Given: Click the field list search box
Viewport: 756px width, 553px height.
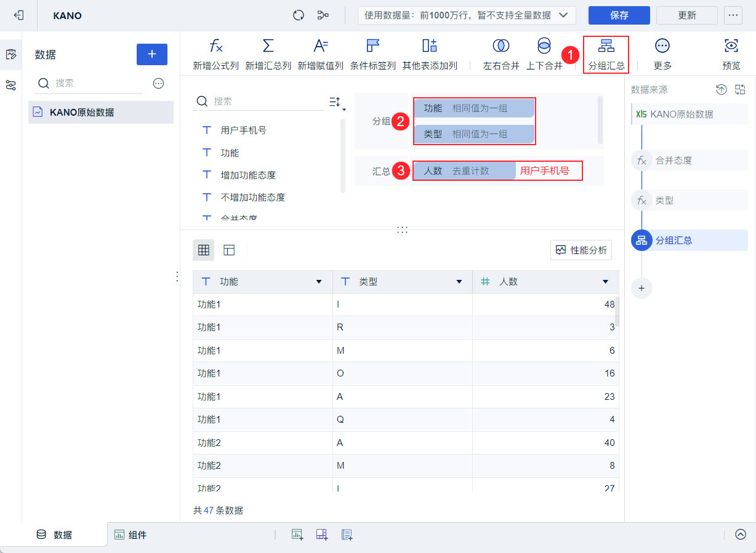Looking at the screenshot, I should pos(259,101).
